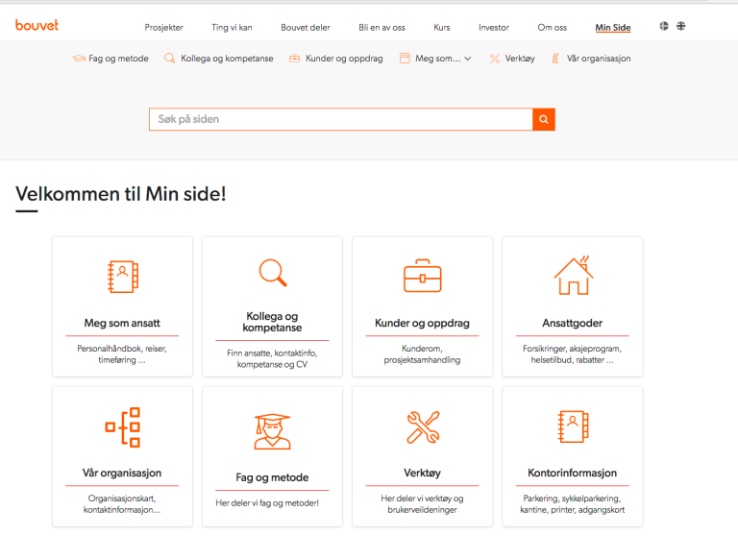Open Prosjekter in top navigation
738x560 pixels.
[x=163, y=27]
